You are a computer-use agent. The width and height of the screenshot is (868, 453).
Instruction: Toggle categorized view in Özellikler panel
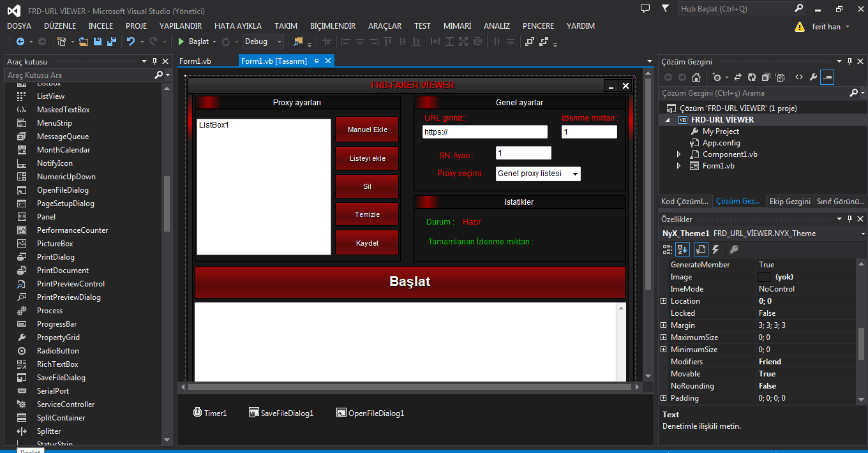click(668, 249)
